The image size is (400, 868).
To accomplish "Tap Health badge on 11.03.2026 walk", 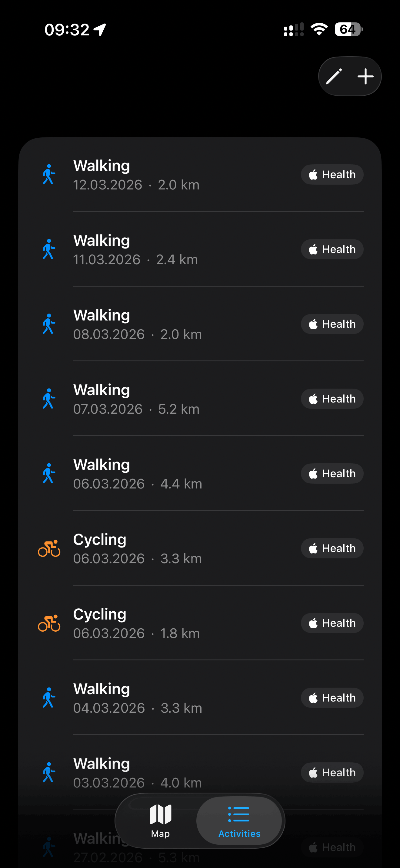I will tap(332, 249).
